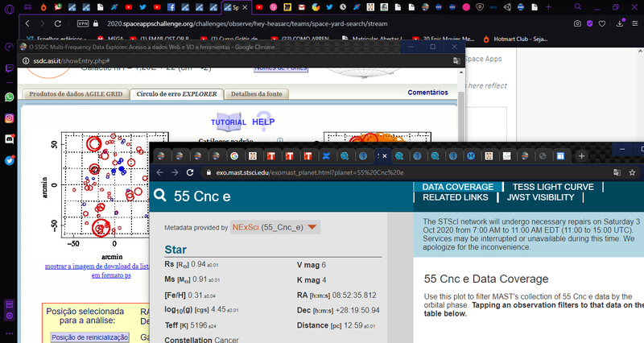Click the Opera address bar URL

tap(247, 23)
